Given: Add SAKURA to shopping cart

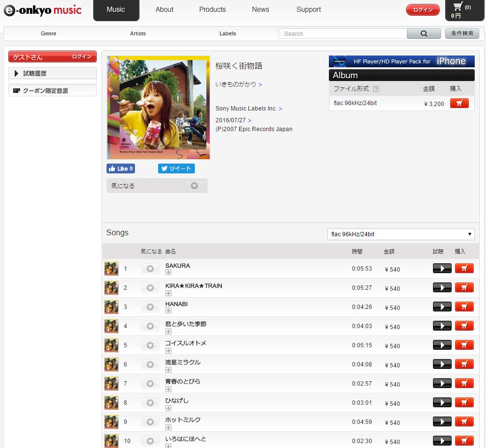Looking at the screenshot, I should (464, 268).
